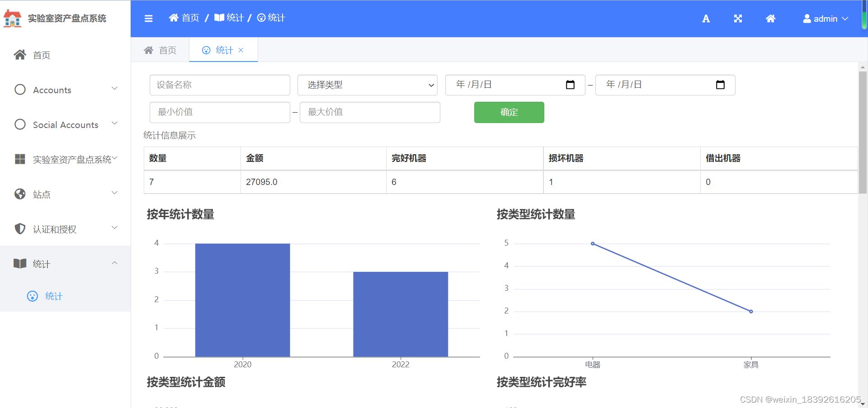Open the 选择类型 type selector
This screenshot has height=408, width=868.
click(367, 85)
